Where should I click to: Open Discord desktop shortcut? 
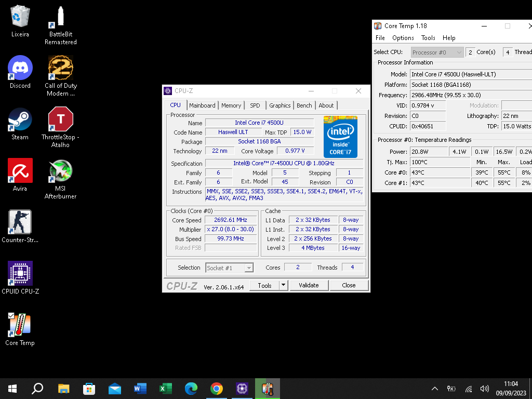(x=20, y=72)
